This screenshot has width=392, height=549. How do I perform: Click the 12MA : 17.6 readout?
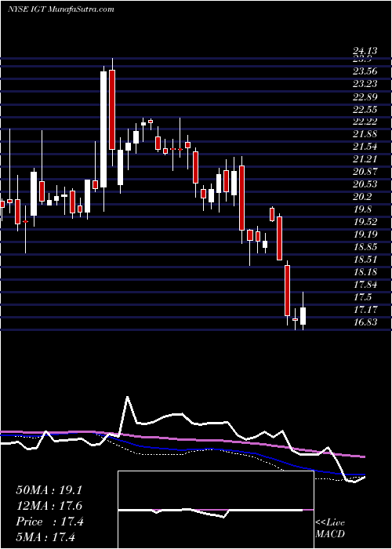coord(49,506)
